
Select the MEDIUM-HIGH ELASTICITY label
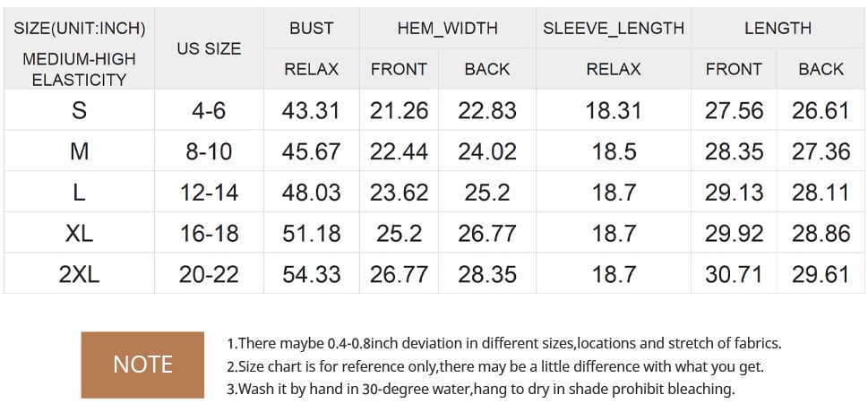tap(79, 69)
